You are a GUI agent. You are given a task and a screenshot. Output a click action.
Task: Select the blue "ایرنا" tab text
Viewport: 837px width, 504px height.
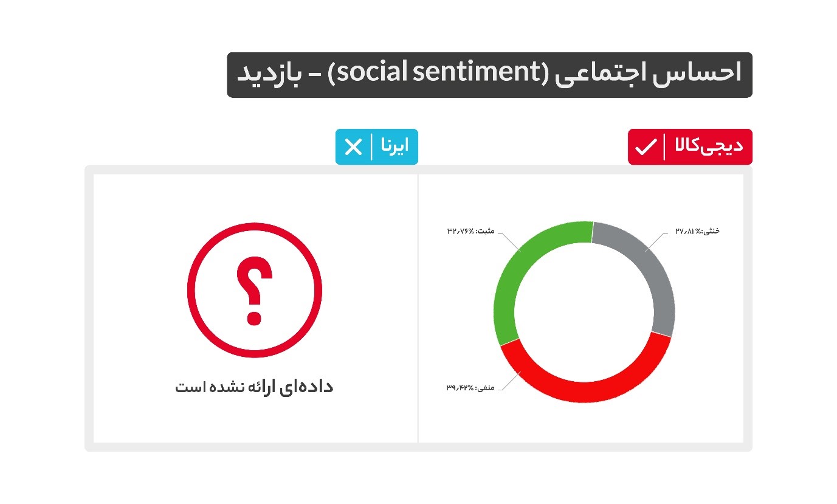point(394,147)
